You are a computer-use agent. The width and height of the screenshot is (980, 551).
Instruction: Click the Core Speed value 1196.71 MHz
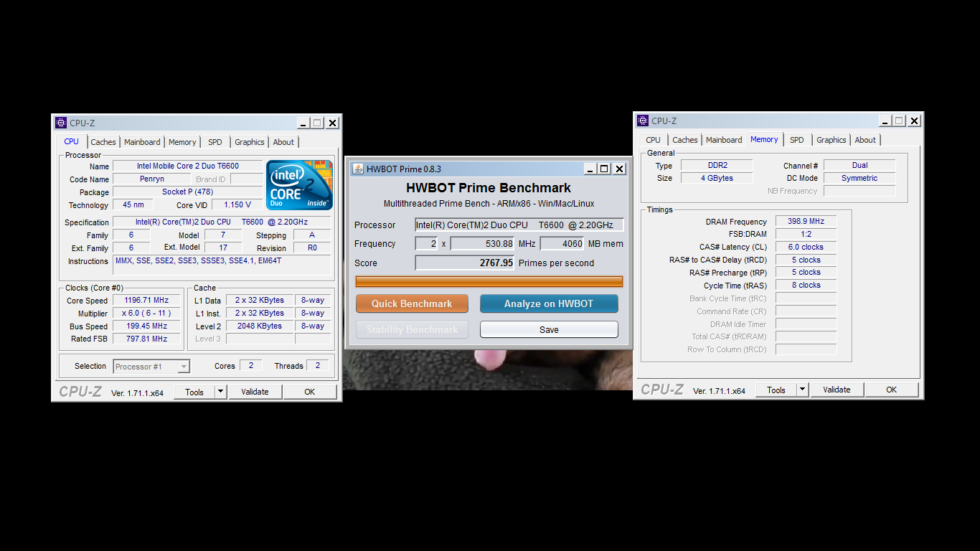pyautogui.click(x=146, y=301)
